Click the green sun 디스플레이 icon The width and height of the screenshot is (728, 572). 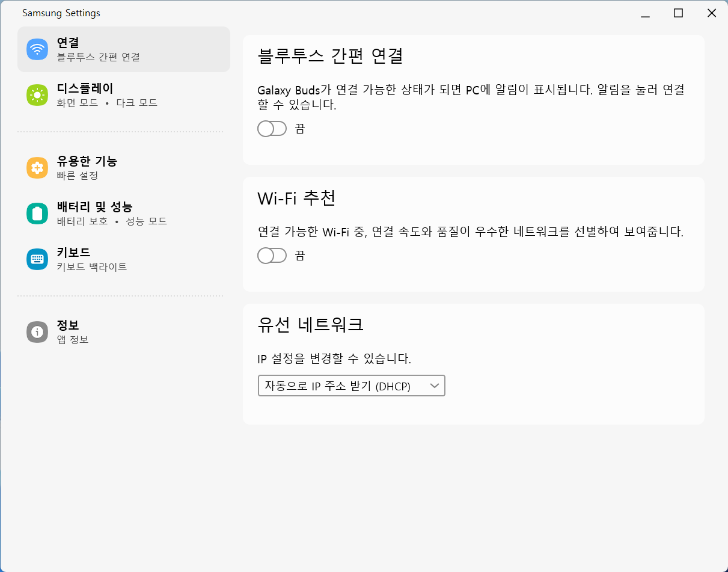(x=37, y=95)
